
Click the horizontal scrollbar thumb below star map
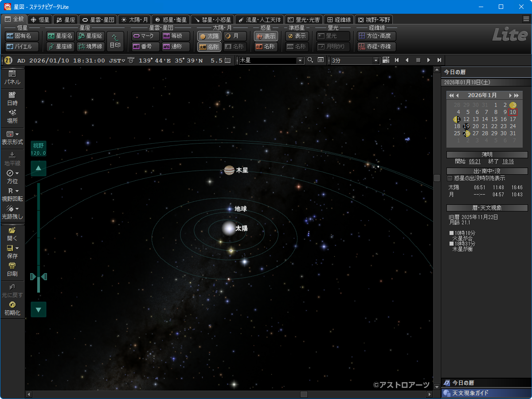[x=304, y=394]
